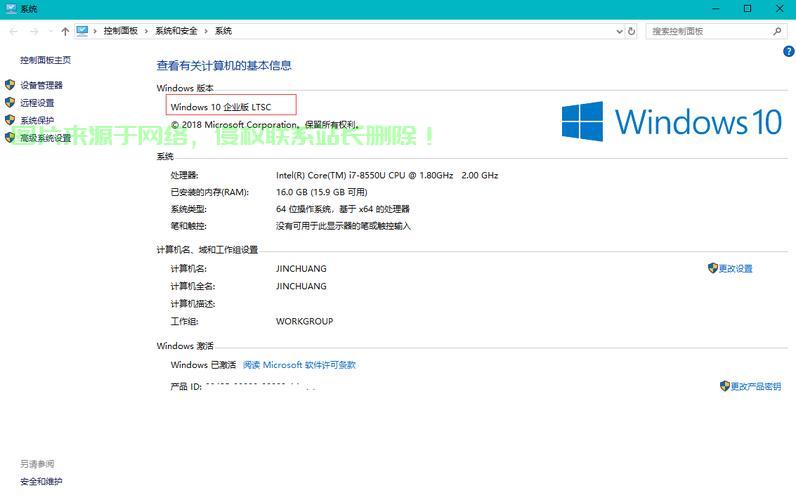Click WORKGROUP value

point(305,321)
